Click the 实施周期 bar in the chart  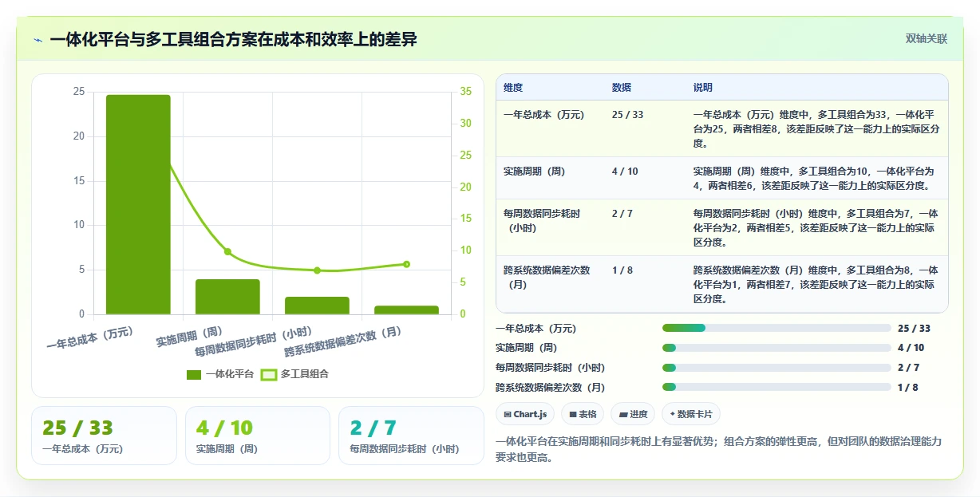click(227, 297)
